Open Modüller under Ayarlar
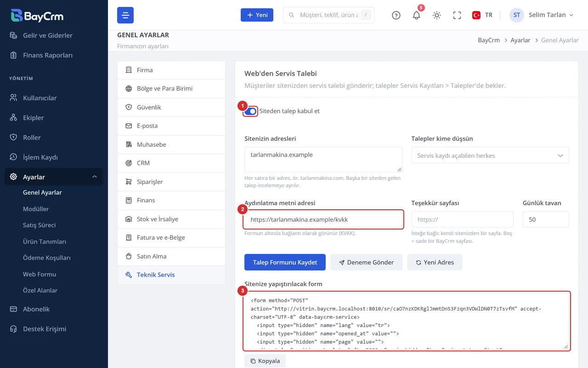The image size is (588, 368). pyautogui.click(x=36, y=209)
